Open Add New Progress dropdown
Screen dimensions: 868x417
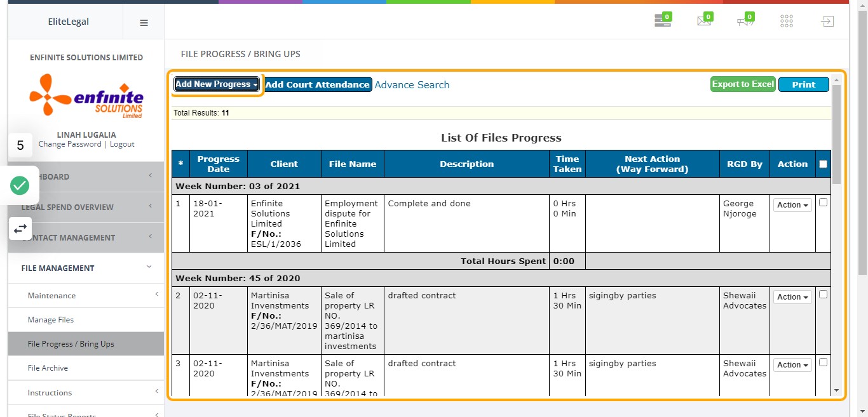[x=217, y=84]
